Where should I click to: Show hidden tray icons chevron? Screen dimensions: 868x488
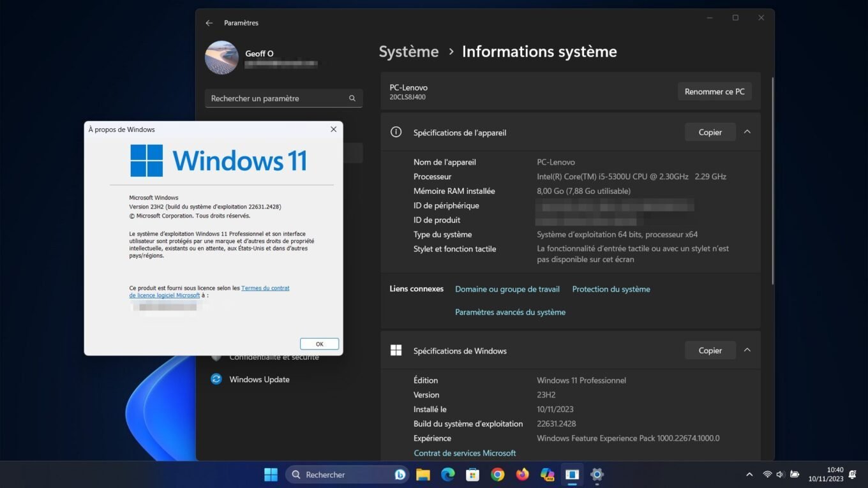click(x=749, y=475)
